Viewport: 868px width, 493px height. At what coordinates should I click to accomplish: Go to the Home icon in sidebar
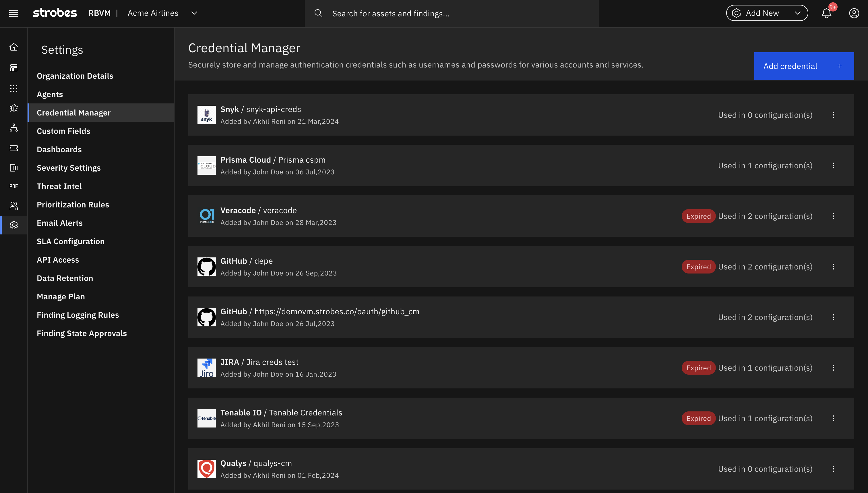pyautogui.click(x=13, y=47)
